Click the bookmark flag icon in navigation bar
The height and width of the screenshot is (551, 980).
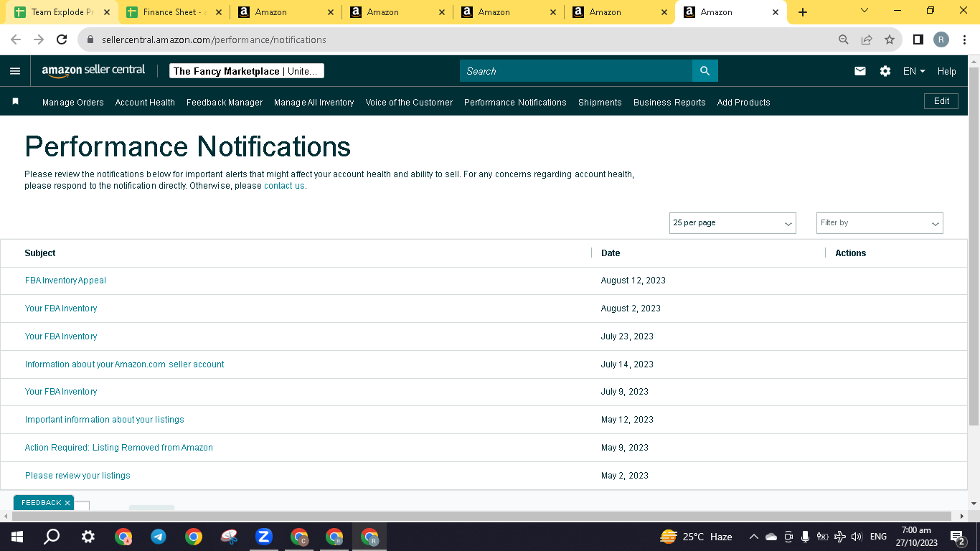pyautogui.click(x=15, y=102)
